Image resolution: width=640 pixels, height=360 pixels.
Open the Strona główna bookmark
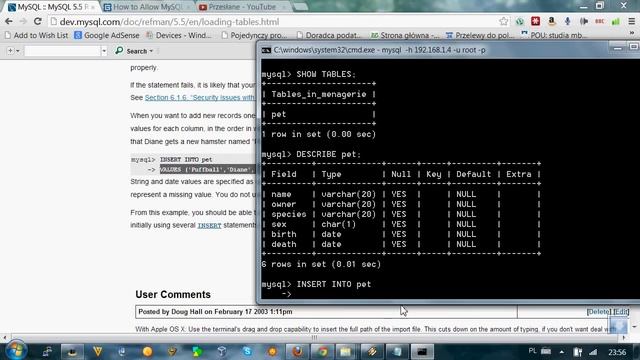pos(404,36)
